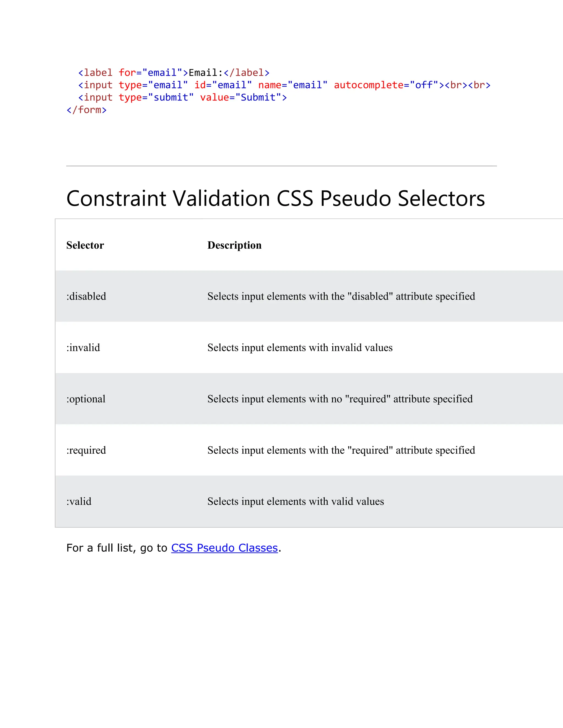Select the :optional selector cell
Screen dimensions: 563x728
point(86,399)
